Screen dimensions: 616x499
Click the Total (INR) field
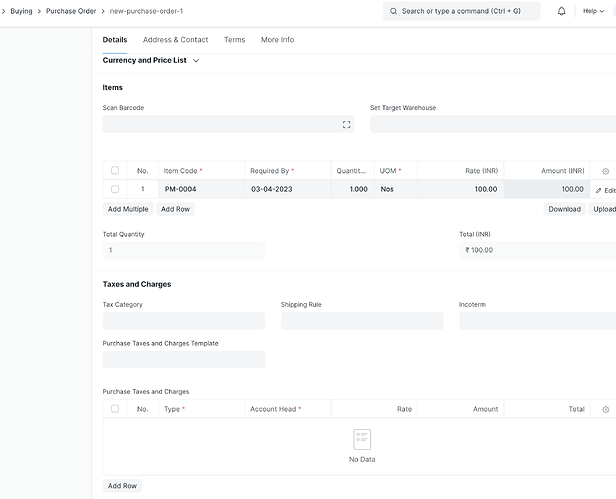(x=537, y=250)
